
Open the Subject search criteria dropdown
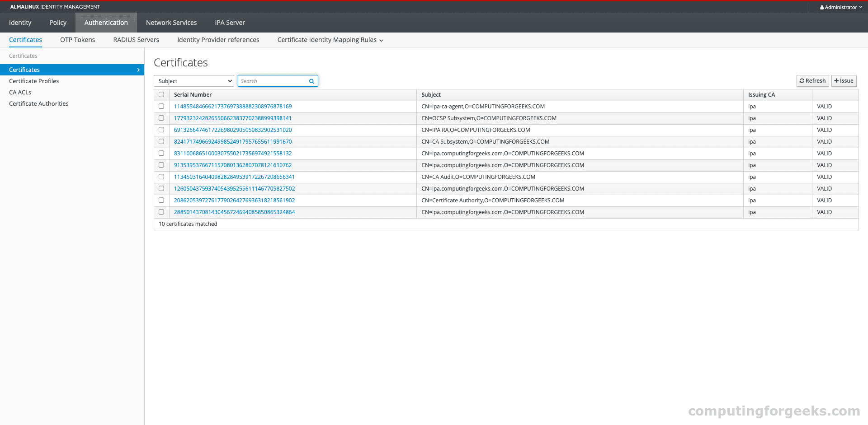(193, 81)
